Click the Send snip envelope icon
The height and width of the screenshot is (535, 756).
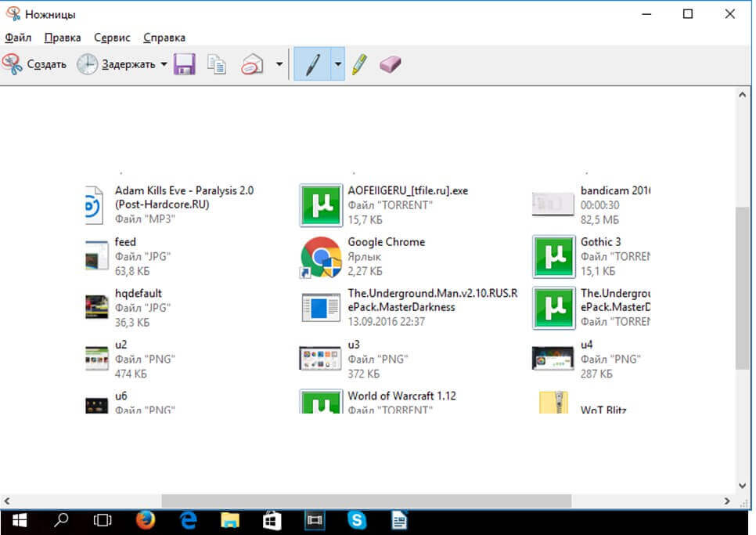[x=252, y=64]
